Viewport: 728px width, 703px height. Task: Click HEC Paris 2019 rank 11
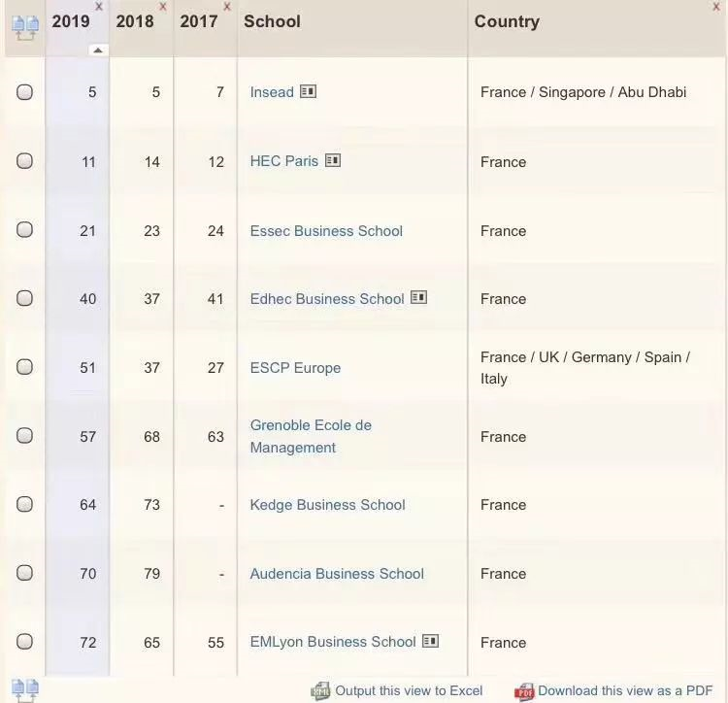pos(88,162)
